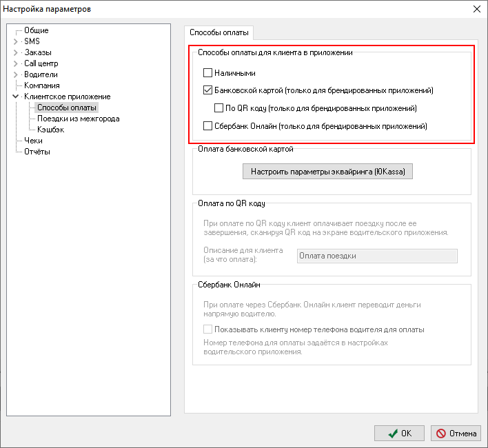
Task: Click Настроить параметры эквайринга (ЮKassa) button
Action: 327,171
